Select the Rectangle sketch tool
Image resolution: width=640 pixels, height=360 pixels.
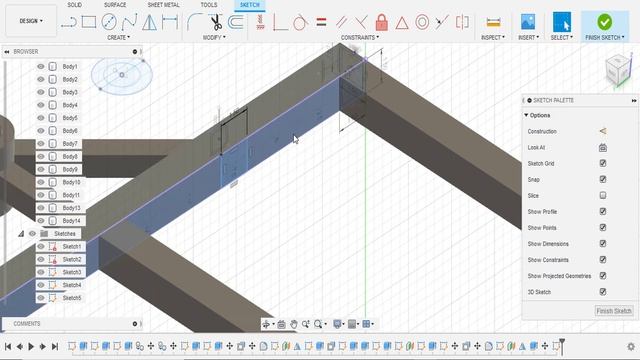89,22
